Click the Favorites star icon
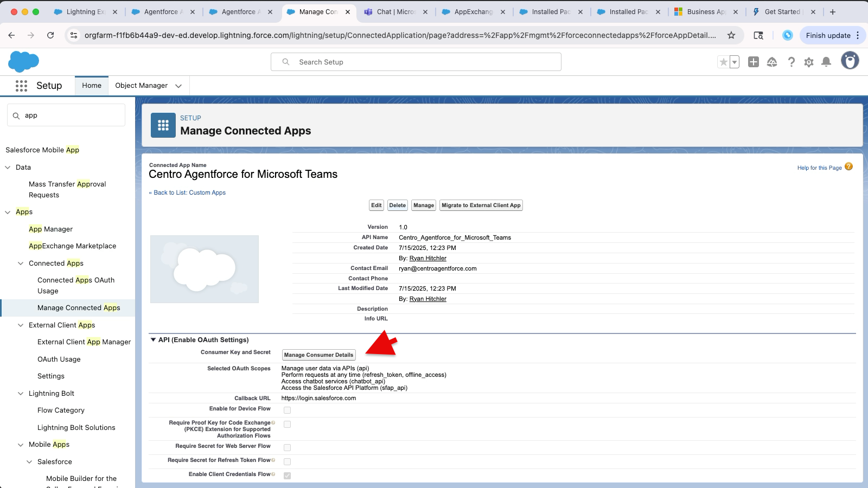 [x=723, y=62]
